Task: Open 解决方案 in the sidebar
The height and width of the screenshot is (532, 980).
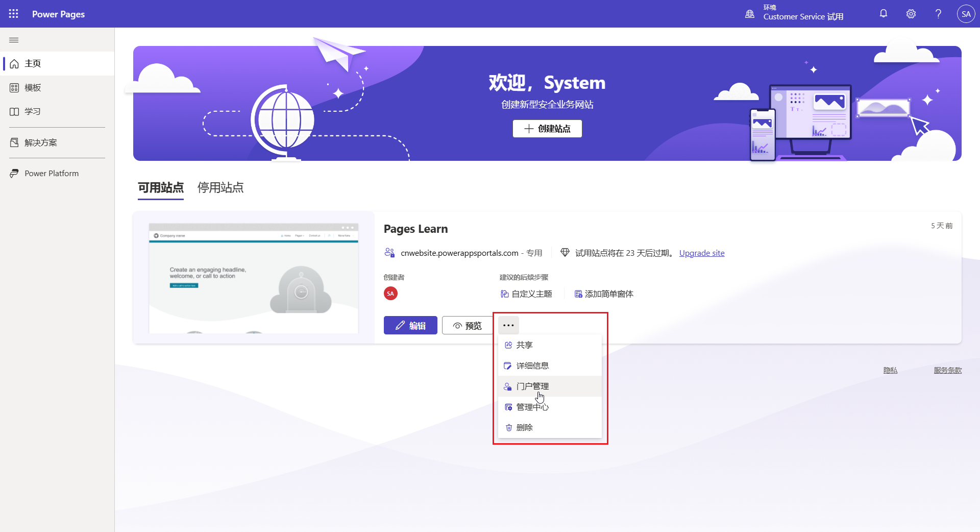Action: 57,142
